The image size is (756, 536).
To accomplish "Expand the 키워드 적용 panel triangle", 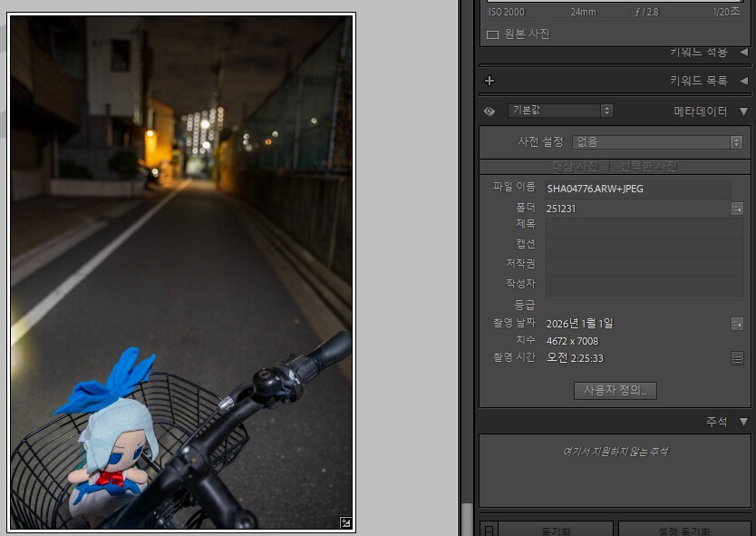I will click(743, 53).
